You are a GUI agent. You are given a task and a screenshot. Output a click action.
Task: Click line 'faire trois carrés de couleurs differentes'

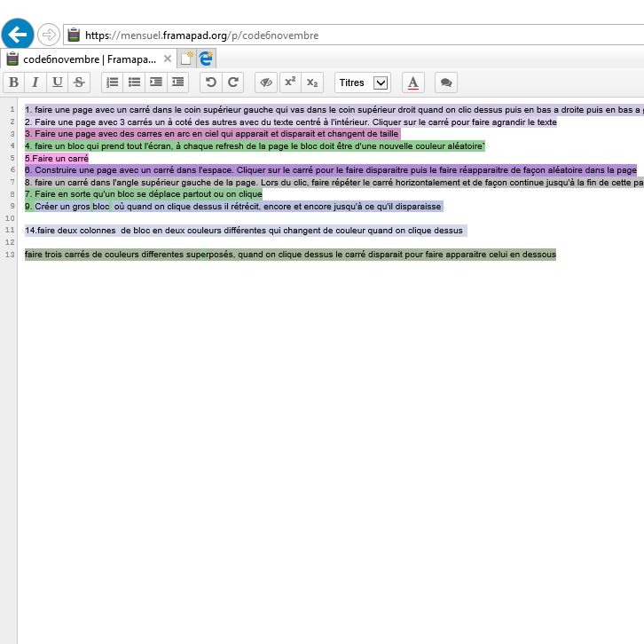pos(290,255)
